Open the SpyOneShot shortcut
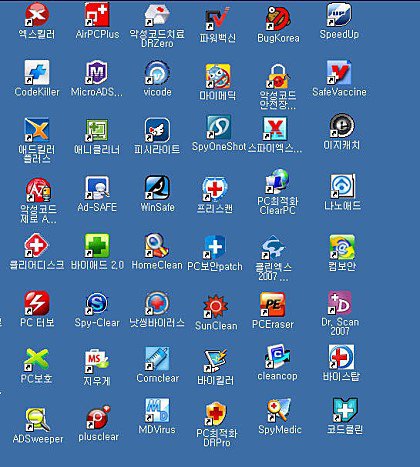 pyautogui.click(x=218, y=127)
